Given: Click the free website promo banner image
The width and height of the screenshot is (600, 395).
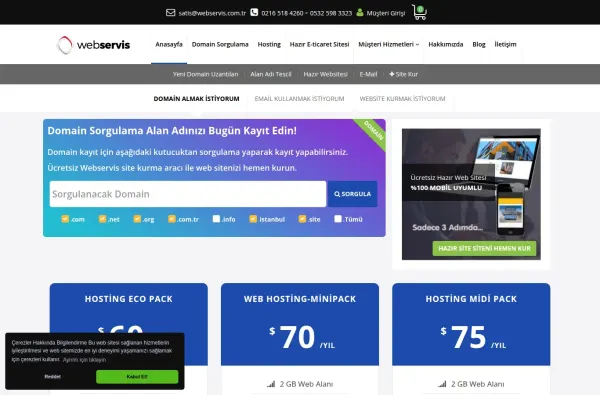Looking at the screenshot, I should click(x=471, y=194).
